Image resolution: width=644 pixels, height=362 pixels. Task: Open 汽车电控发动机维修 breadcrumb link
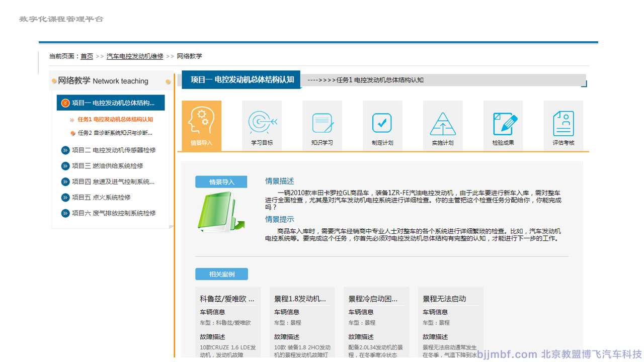pos(135,56)
